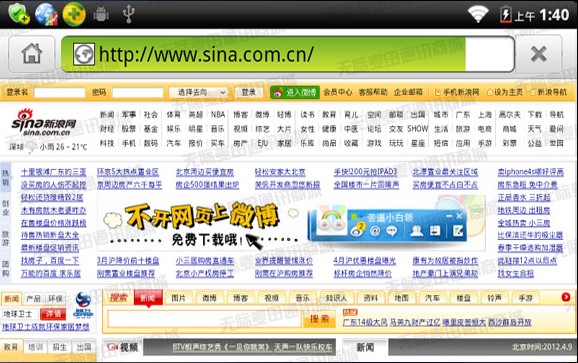Viewport: 578px width, 363px height.
Task: Tap the Android debug icon in status bar
Action: point(101,14)
